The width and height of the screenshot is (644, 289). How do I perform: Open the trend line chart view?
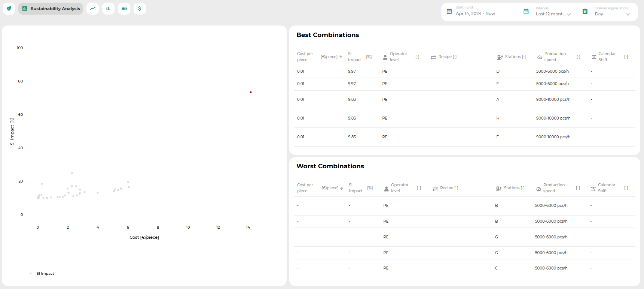[x=92, y=9]
